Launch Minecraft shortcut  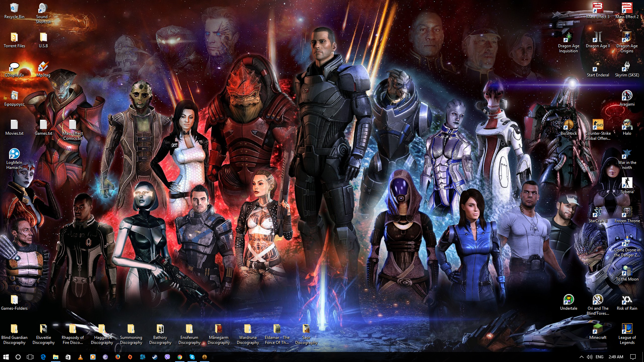click(598, 332)
